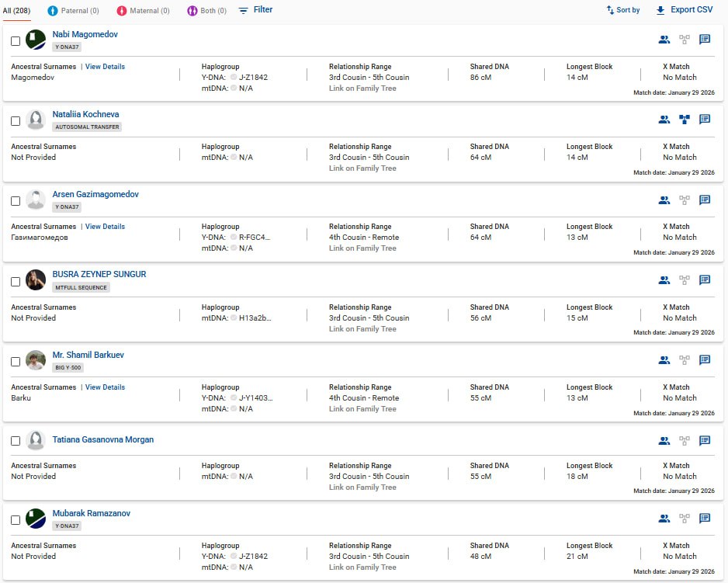Open family tree icon for Shamil Barkuev
This screenshot has width=728, height=583.
point(685,360)
